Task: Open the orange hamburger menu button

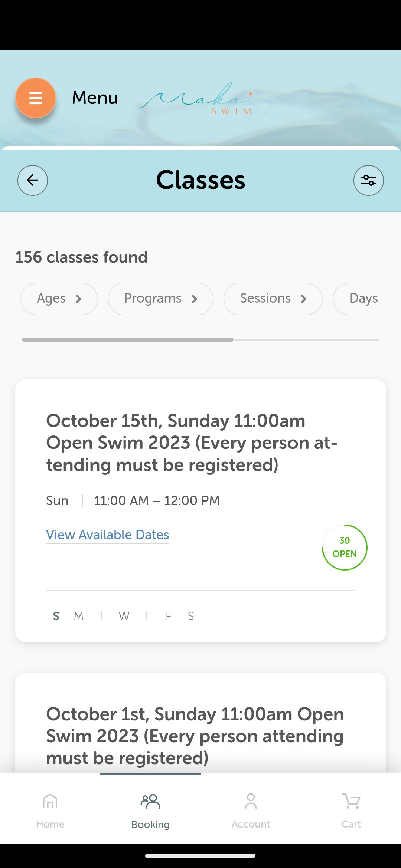Action: [x=36, y=98]
